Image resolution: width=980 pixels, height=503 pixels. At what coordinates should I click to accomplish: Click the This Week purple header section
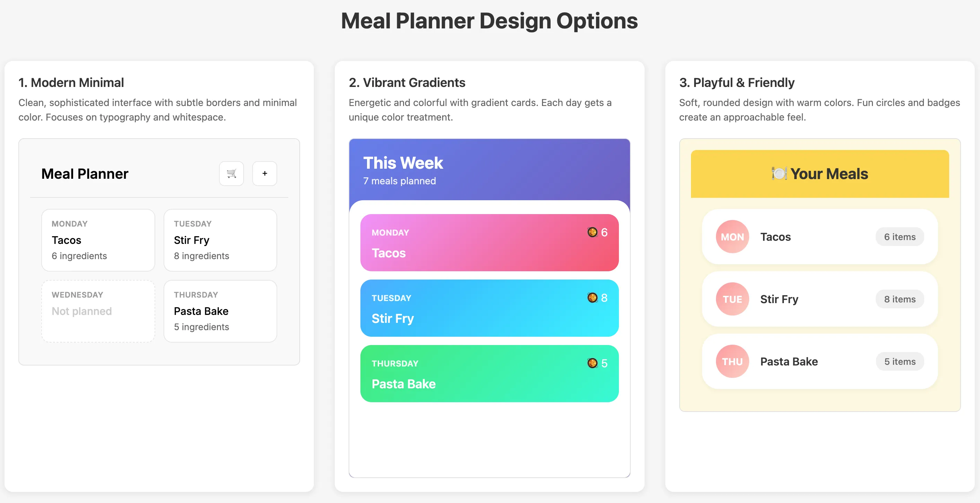(x=489, y=170)
